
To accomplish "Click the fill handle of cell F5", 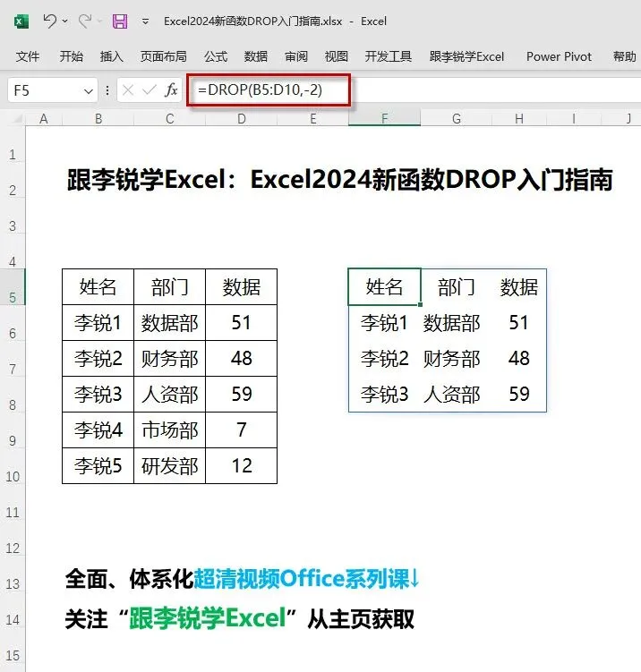I will 420,305.
